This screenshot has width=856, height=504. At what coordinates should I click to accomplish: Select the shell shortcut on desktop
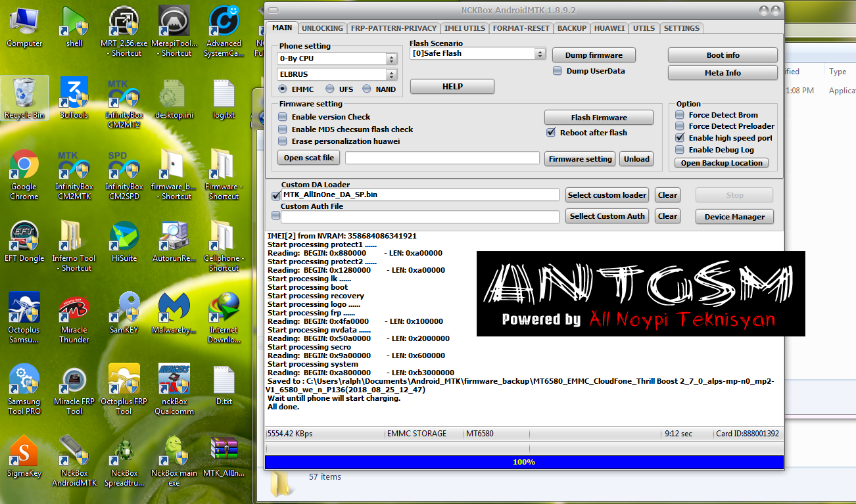coord(74,26)
